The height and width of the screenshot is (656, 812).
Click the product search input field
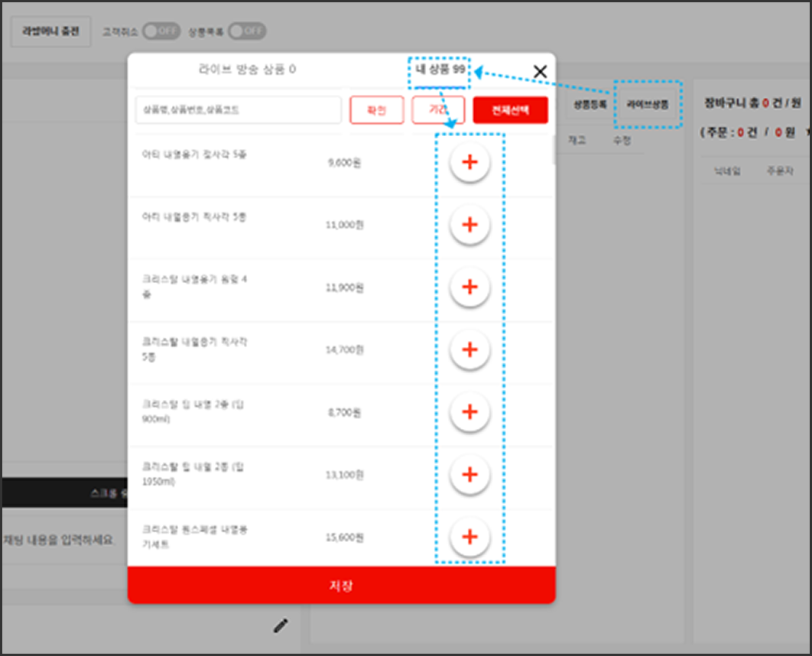[x=238, y=110]
